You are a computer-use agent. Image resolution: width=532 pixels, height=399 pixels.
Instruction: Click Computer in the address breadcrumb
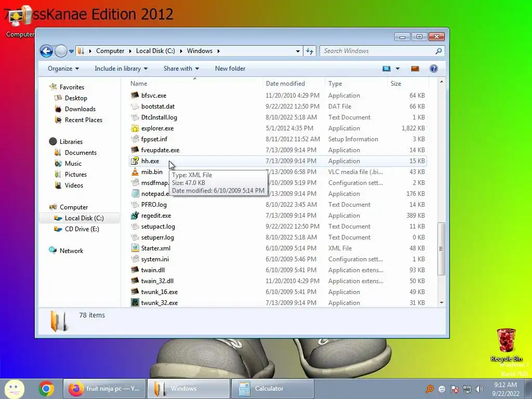coord(110,51)
